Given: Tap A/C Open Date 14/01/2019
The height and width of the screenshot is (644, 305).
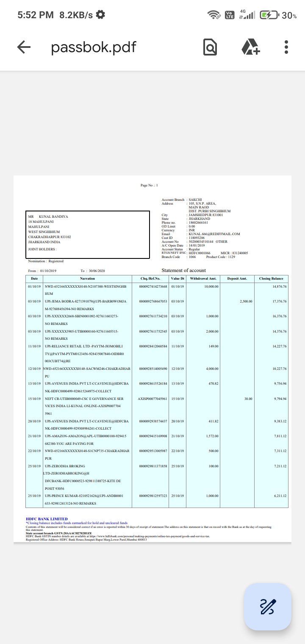Looking at the screenshot, I should click(x=197, y=245).
